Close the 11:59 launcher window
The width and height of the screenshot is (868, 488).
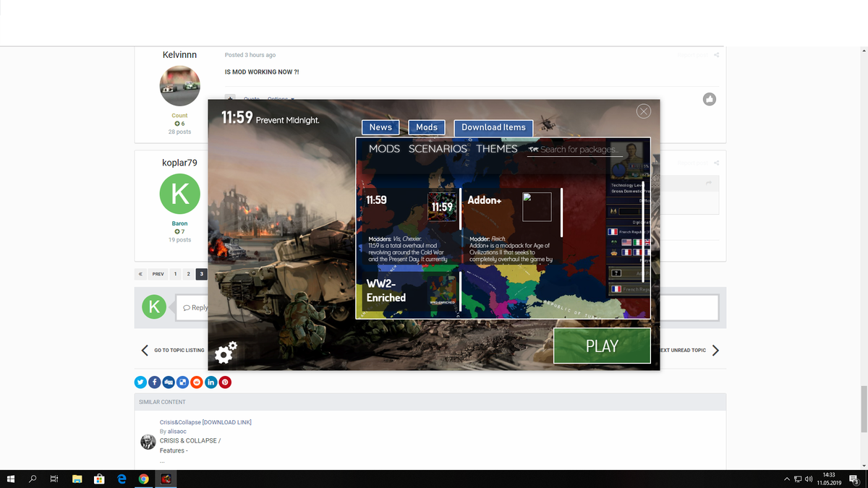coord(644,111)
